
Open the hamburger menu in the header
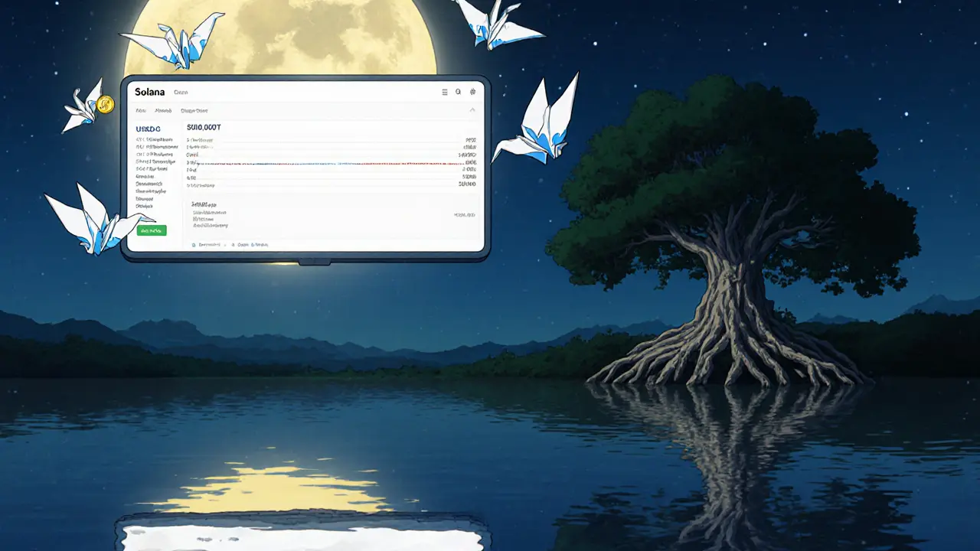point(445,92)
